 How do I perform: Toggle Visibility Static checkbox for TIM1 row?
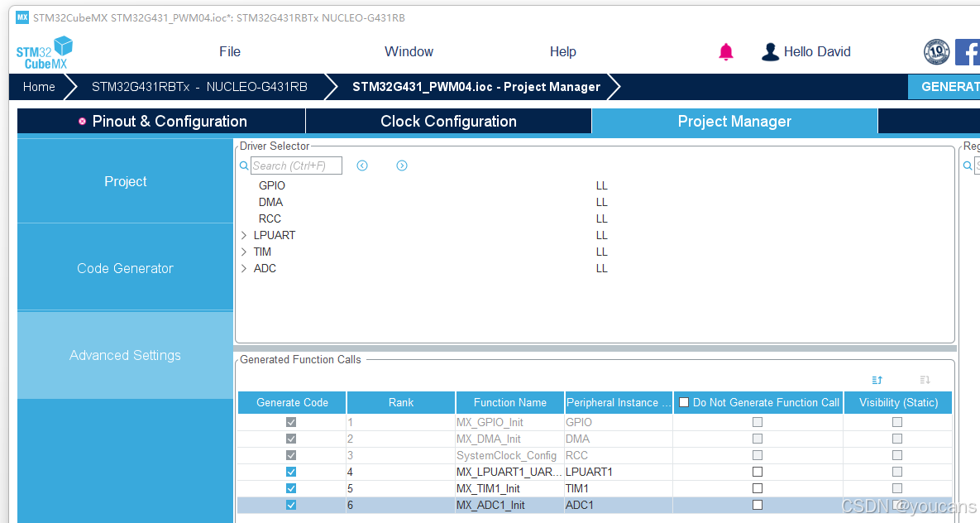click(896, 488)
